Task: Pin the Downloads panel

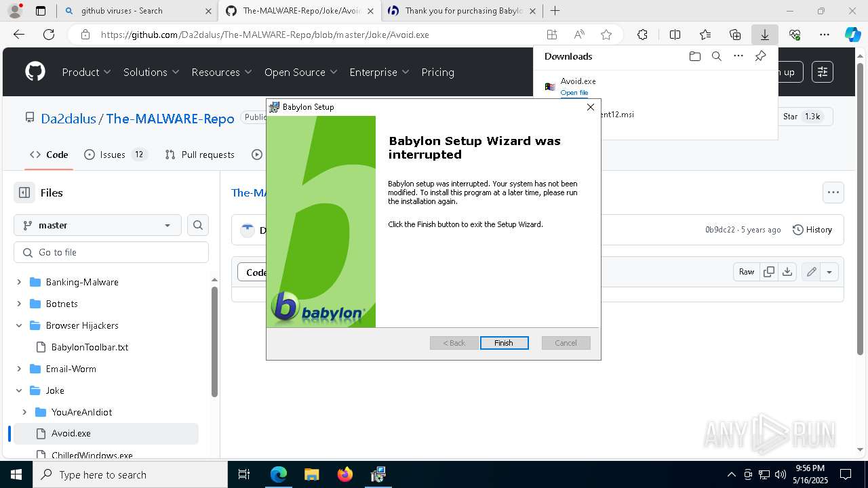Action: tap(760, 56)
